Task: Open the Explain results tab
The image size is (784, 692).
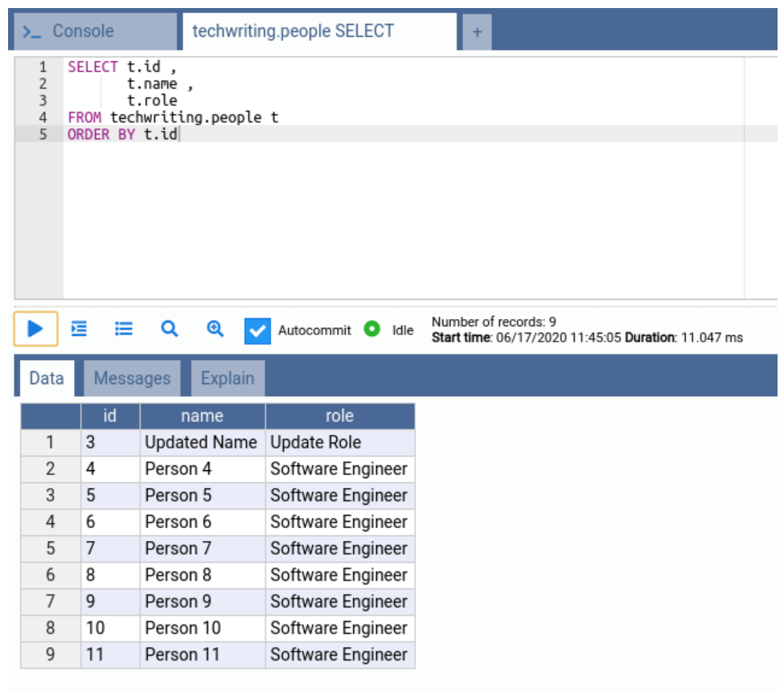Action: click(x=228, y=379)
